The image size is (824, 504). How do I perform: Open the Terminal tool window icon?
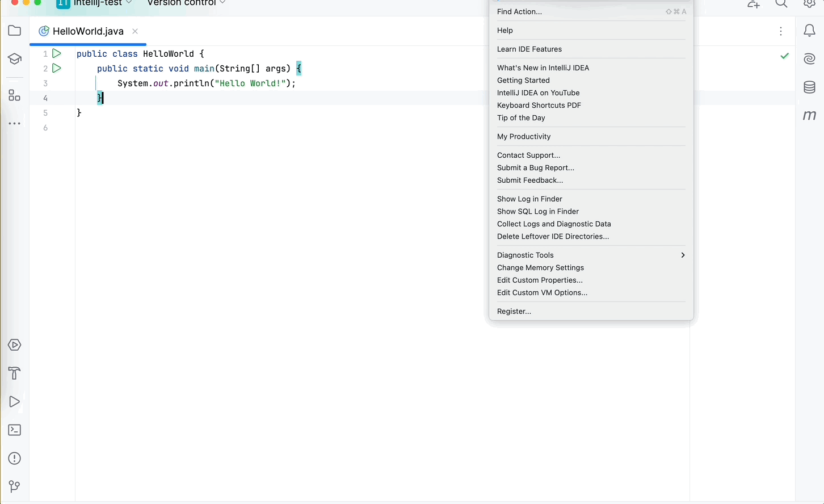[15, 430]
